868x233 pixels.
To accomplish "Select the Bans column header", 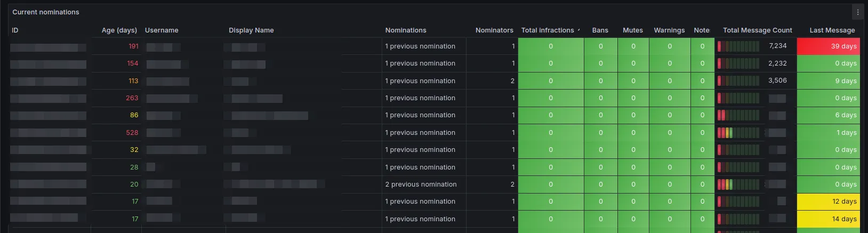I will (600, 30).
